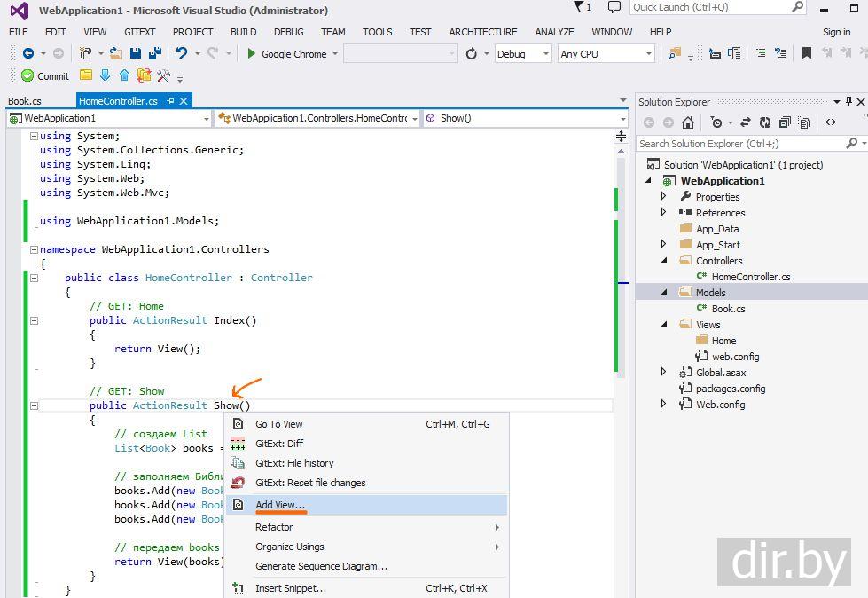This screenshot has height=598, width=868.
Task: Click the feedback speech bubble icon
Action: coord(614,8)
